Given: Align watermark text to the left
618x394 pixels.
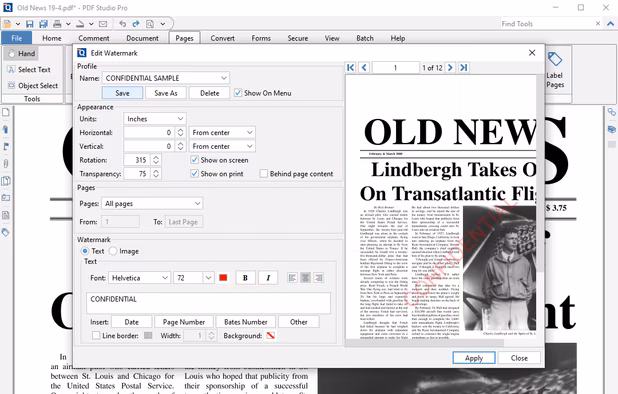Looking at the screenshot, I should click(x=292, y=278).
